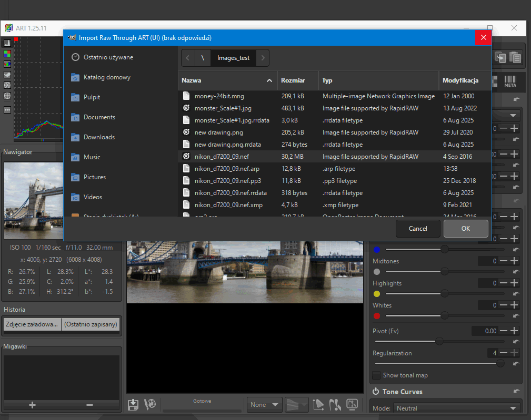Open the None profile dropdown
The image size is (531, 420).
click(x=265, y=405)
